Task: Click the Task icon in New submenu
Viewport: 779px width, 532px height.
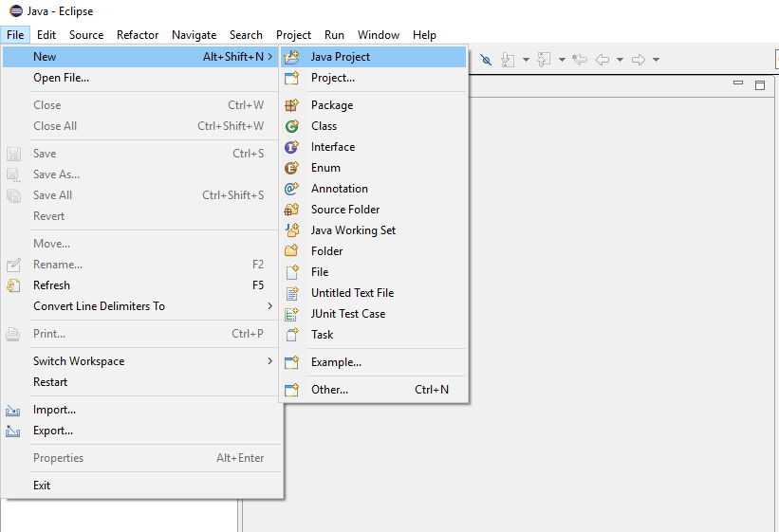Action: pyautogui.click(x=291, y=335)
